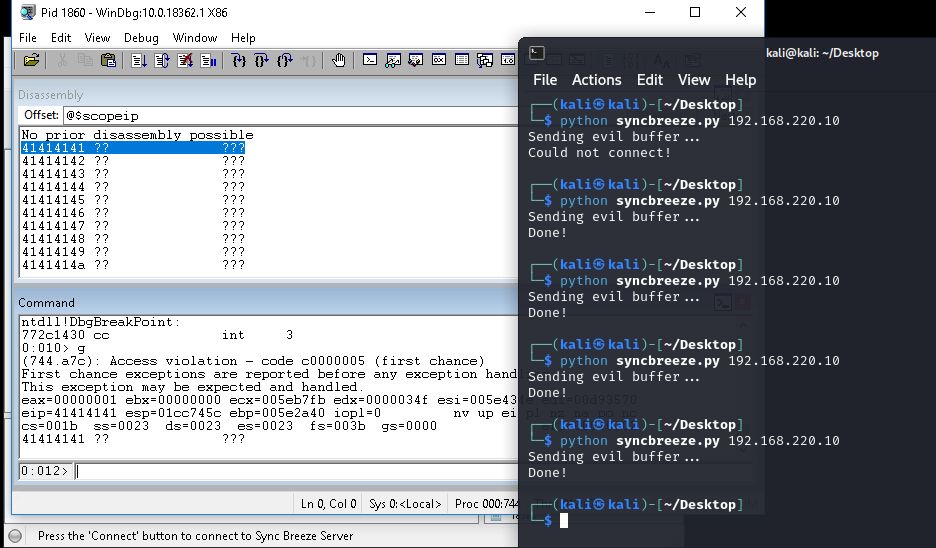Click the Open Source File toolbar icon

coord(31,60)
